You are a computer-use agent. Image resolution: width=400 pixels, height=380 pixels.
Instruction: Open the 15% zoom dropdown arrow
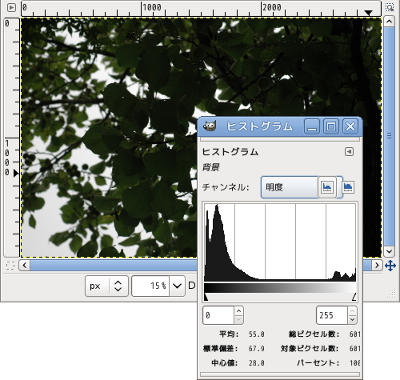(177, 286)
